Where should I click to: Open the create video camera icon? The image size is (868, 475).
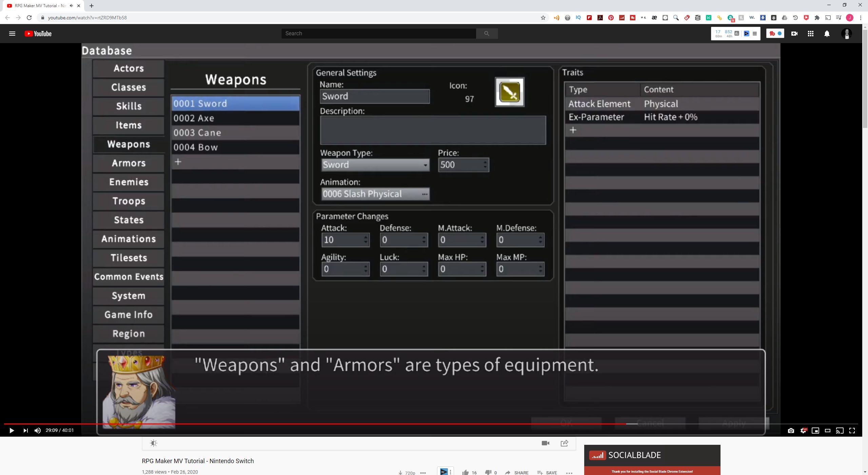click(794, 33)
